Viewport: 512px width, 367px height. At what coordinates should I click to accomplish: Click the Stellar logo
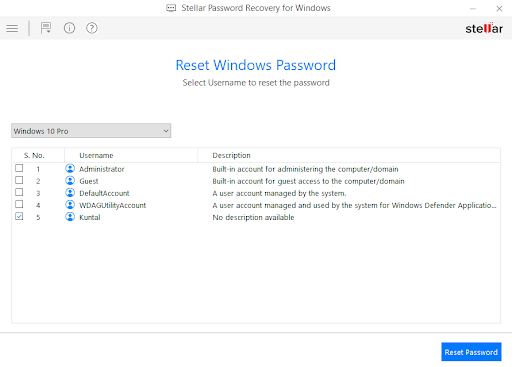[484, 28]
